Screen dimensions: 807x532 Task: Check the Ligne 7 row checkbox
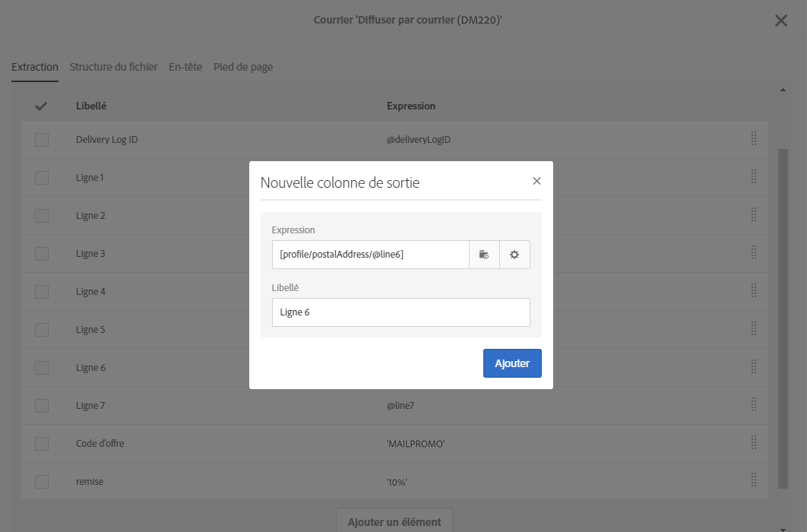42,406
